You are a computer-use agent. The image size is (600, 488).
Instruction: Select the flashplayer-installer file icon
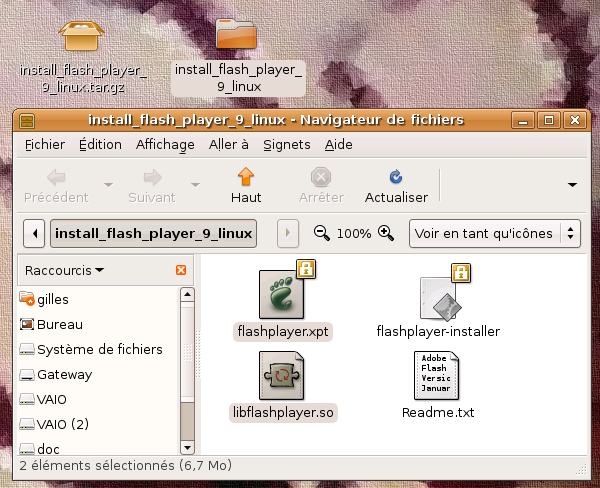[440, 299]
